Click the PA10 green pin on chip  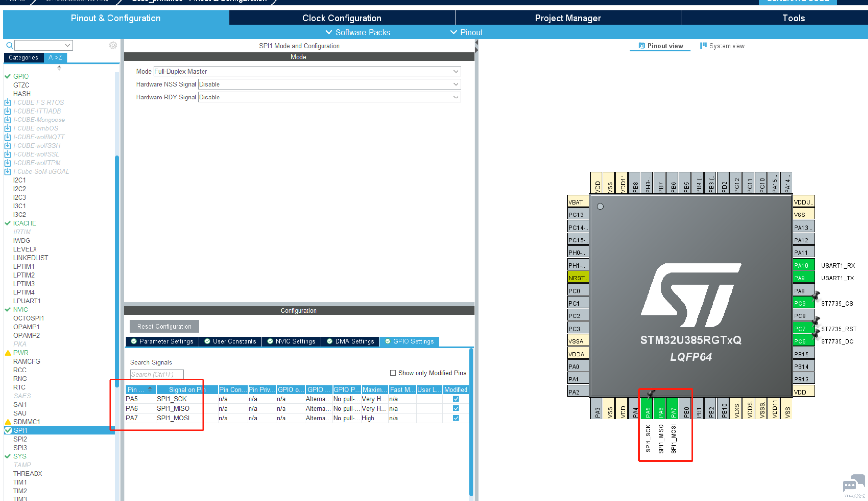click(x=803, y=265)
